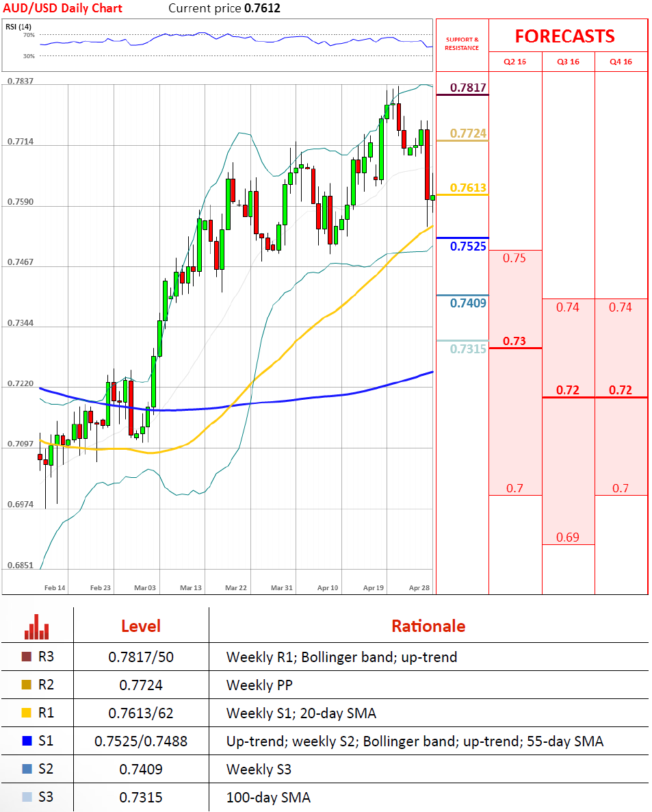This screenshot has height=812, width=652.
Task: Select the 0.7724 resistance level label
Action: point(468,133)
